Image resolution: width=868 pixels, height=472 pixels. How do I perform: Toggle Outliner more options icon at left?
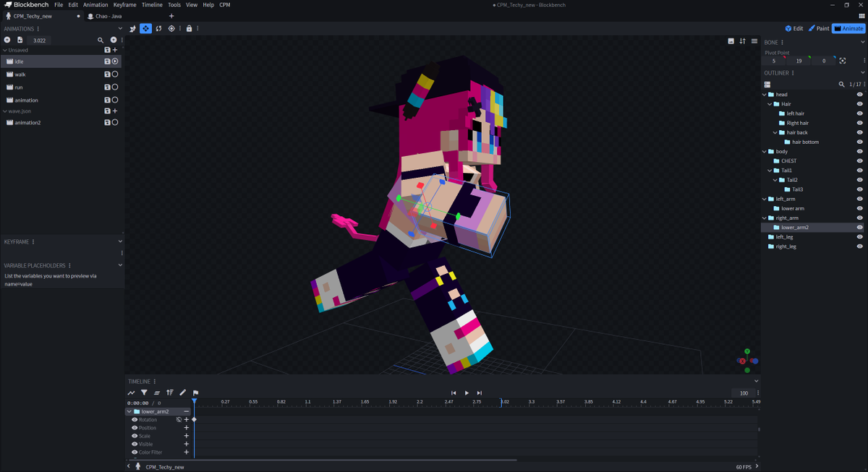[x=767, y=85]
